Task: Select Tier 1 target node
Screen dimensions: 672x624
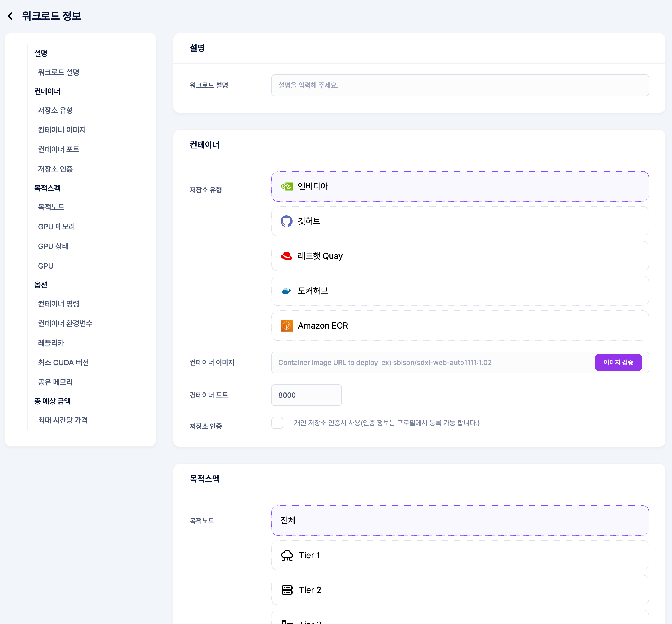Action: pos(460,555)
